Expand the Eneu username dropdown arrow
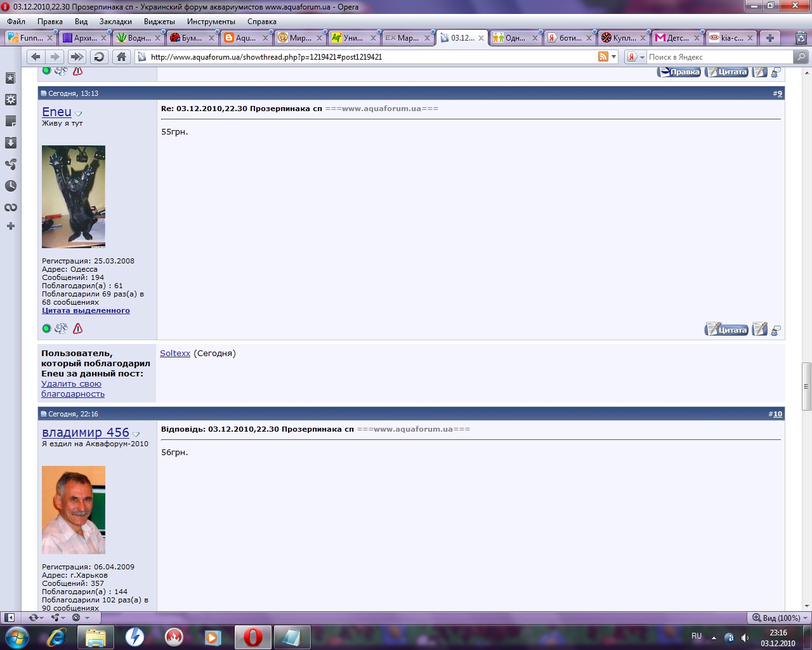812x650 pixels. [x=79, y=114]
